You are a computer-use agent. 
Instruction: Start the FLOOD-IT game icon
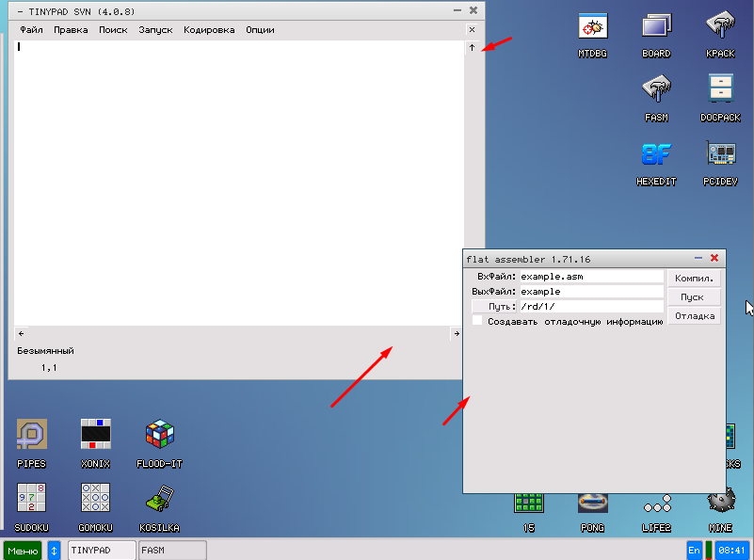pos(159,437)
